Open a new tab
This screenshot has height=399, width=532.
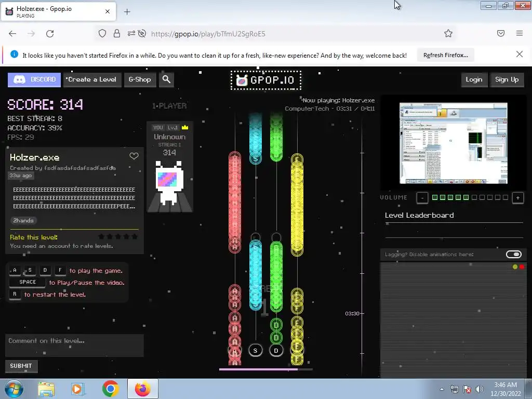tap(127, 12)
